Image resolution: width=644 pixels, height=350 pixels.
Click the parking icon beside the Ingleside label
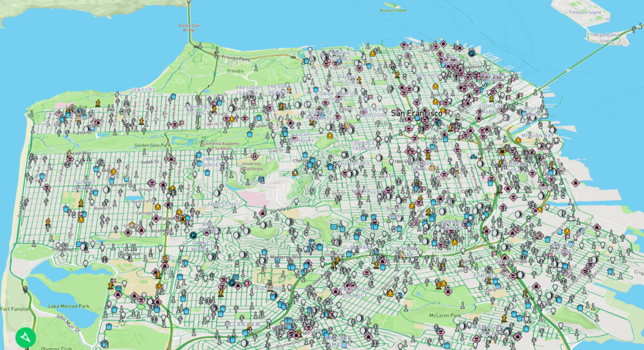pyautogui.click(x=232, y=282)
